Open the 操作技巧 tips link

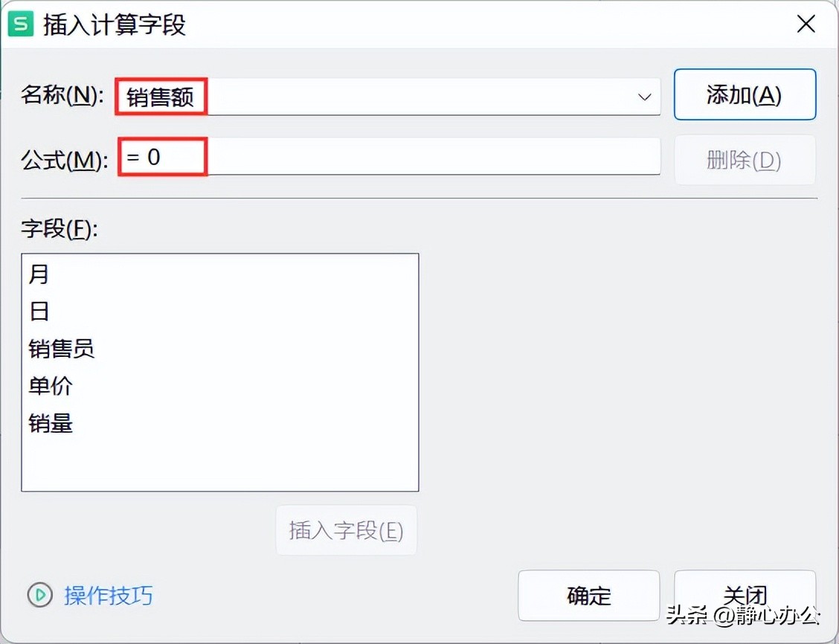(x=108, y=596)
